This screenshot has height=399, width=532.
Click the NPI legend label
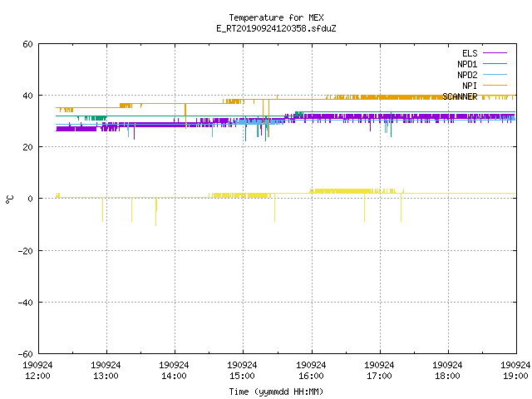[x=470, y=86]
